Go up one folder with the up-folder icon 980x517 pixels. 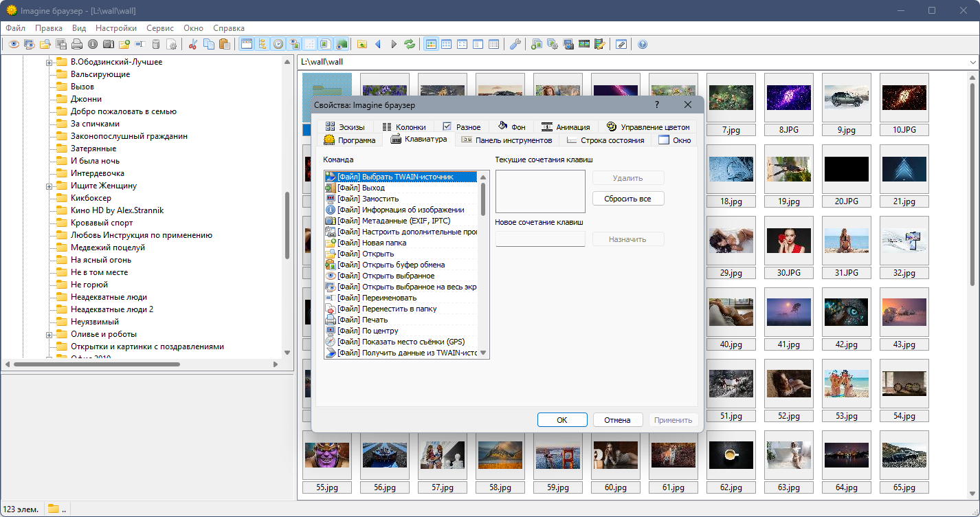(x=362, y=45)
